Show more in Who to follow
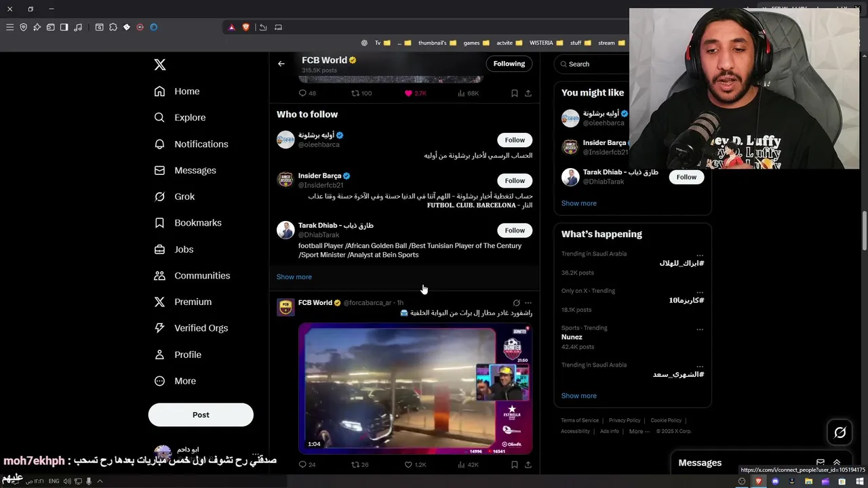The height and width of the screenshot is (488, 868). pyautogui.click(x=294, y=277)
